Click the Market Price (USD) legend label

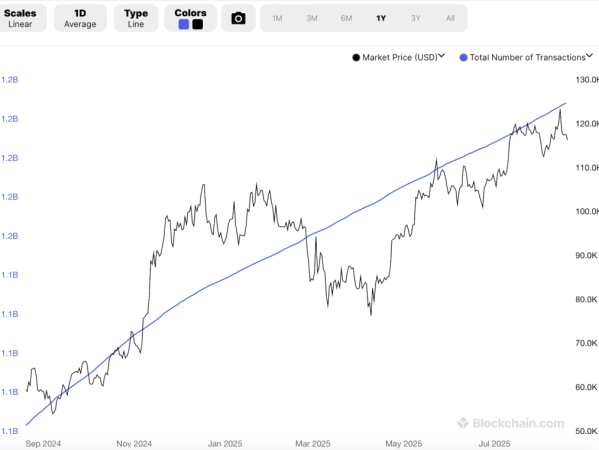point(400,57)
